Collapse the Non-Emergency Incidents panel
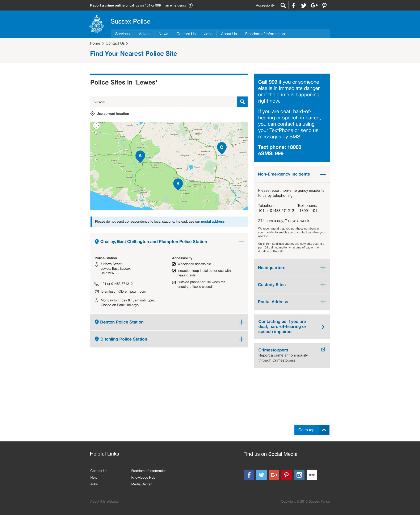 point(323,174)
